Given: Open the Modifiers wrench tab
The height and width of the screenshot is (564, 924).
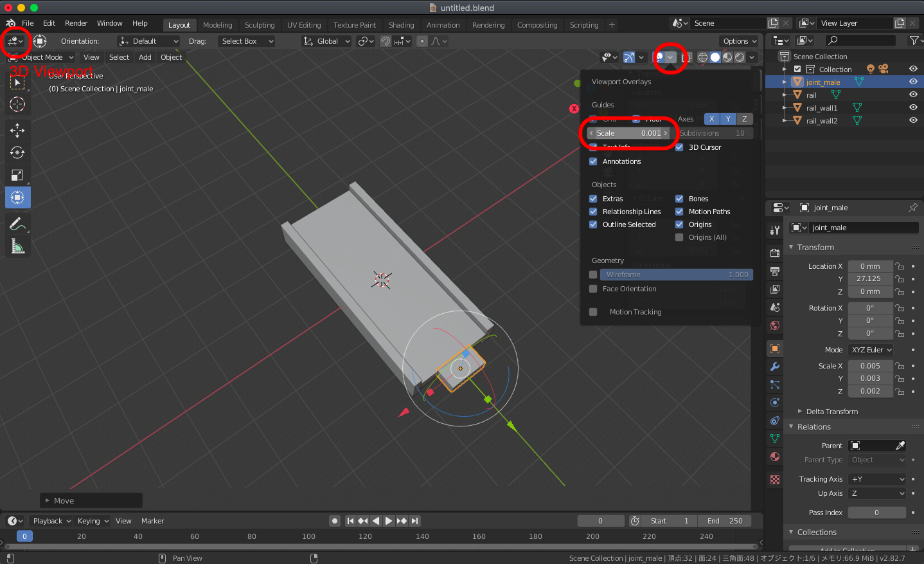Looking at the screenshot, I should pos(775,367).
